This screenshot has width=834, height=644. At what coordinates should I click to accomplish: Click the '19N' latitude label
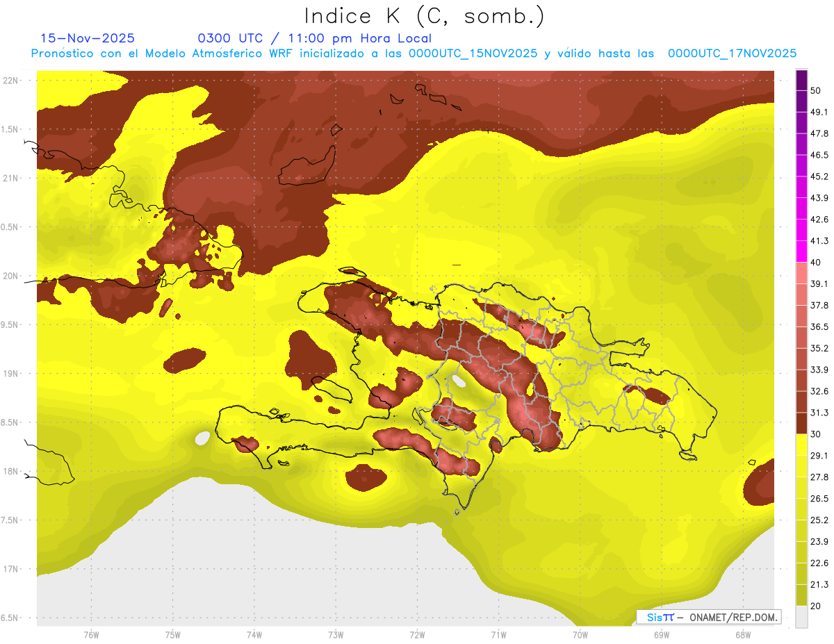[10, 374]
